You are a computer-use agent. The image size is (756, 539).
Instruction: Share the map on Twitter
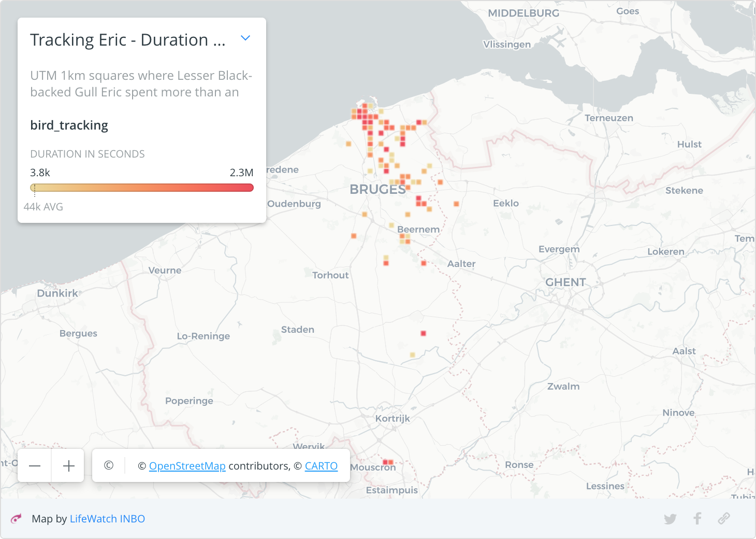click(x=670, y=519)
